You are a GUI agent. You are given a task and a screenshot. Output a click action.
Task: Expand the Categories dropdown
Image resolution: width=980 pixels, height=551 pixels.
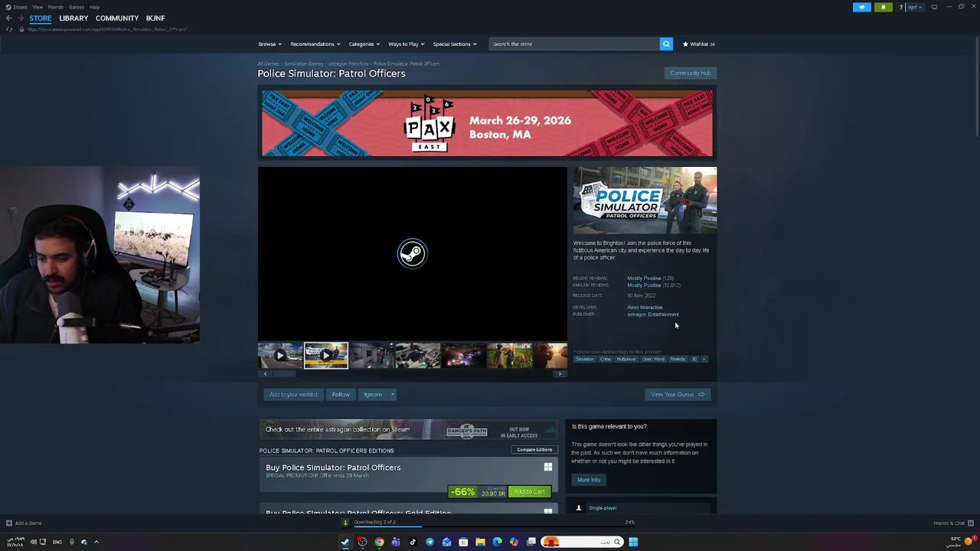click(x=364, y=44)
